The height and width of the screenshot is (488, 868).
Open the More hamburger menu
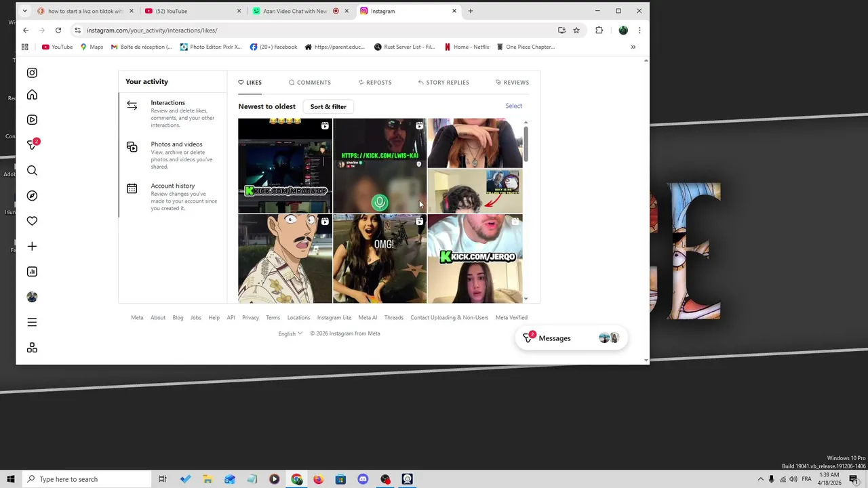(x=32, y=322)
